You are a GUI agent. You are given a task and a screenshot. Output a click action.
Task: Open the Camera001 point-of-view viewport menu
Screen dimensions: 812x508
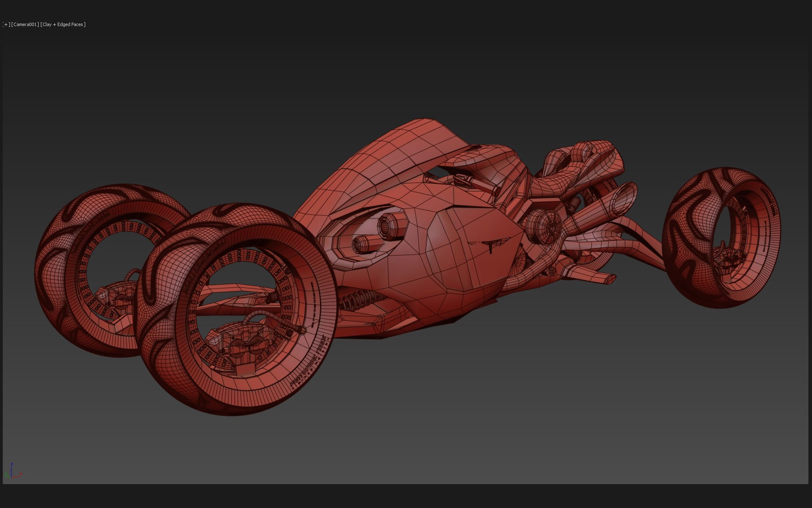point(25,24)
